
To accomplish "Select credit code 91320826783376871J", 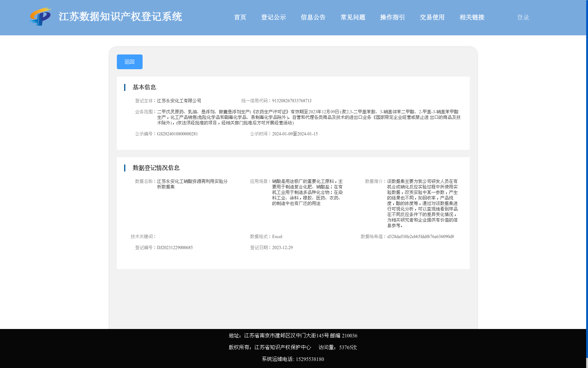I will coord(292,101).
